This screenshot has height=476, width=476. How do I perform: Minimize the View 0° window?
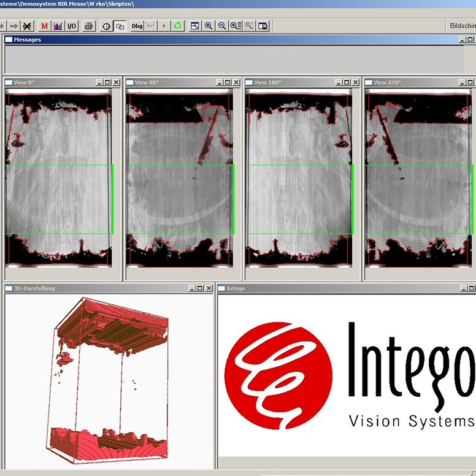coord(99,82)
